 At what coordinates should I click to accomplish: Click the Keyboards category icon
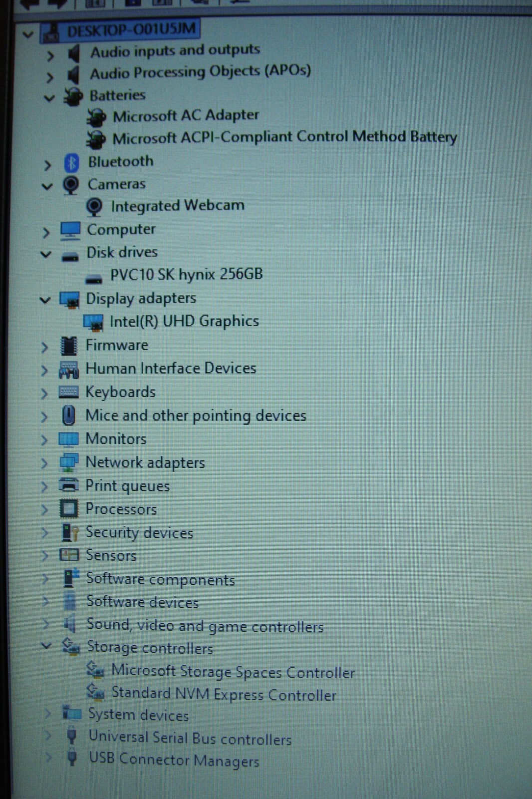point(68,392)
